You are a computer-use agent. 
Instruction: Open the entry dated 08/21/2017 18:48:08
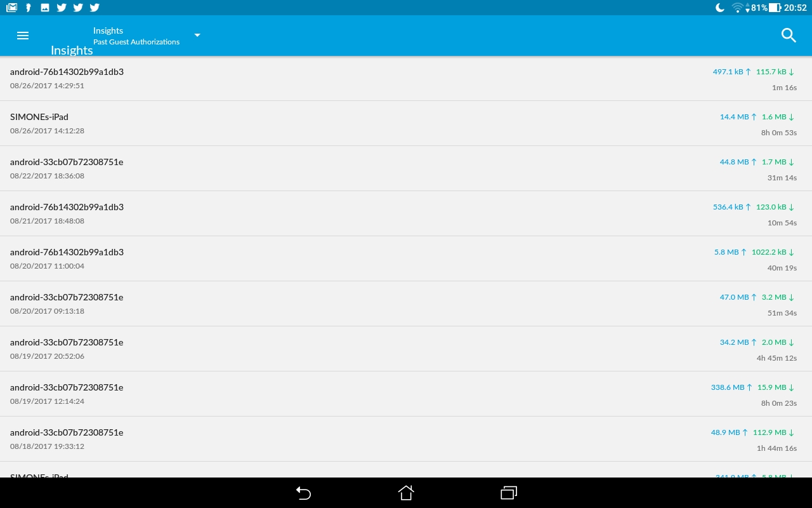pos(406,214)
